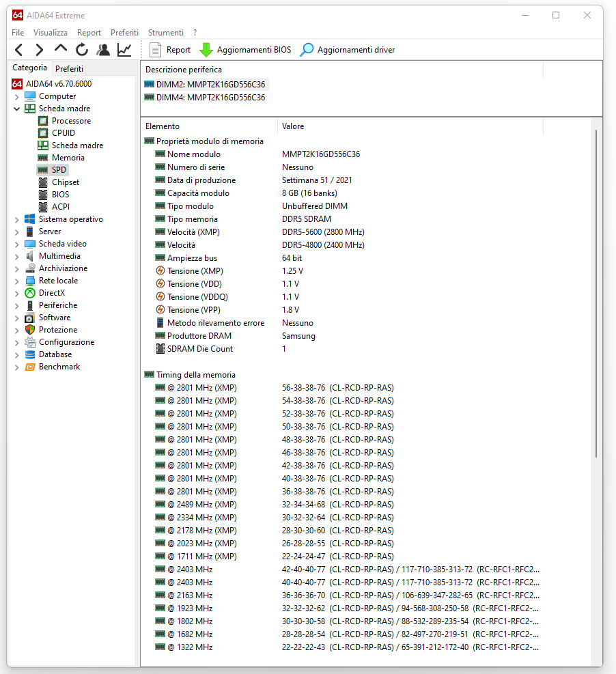
Task: Expand the Rete locale node
Action: (x=17, y=281)
